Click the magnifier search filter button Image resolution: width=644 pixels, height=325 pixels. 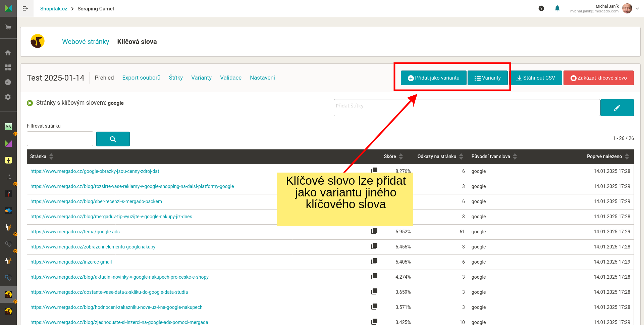[x=113, y=139]
